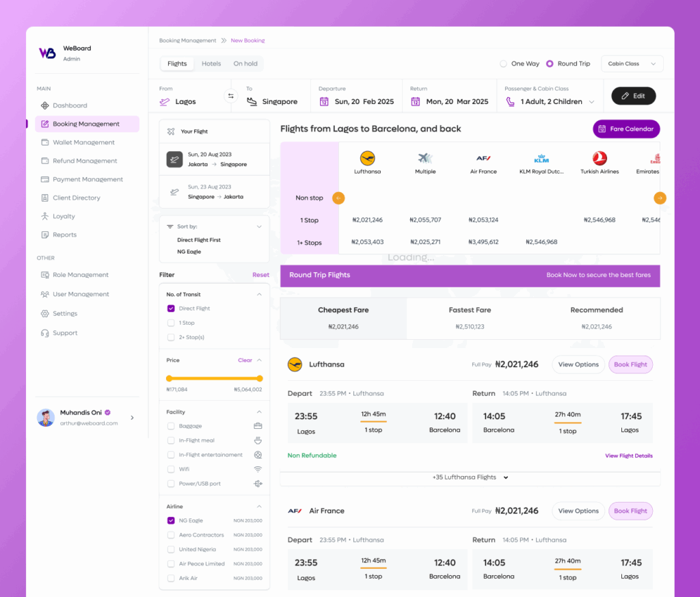This screenshot has height=597, width=700.
Task: Click the Dashboard icon in sidebar
Action: click(x=45, y=105)
